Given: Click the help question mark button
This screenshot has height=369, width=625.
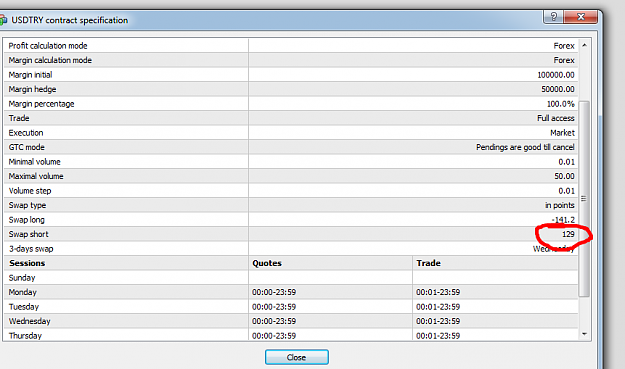Looking at the screenshot, I should pyautogui.click(x=554, y=17).
